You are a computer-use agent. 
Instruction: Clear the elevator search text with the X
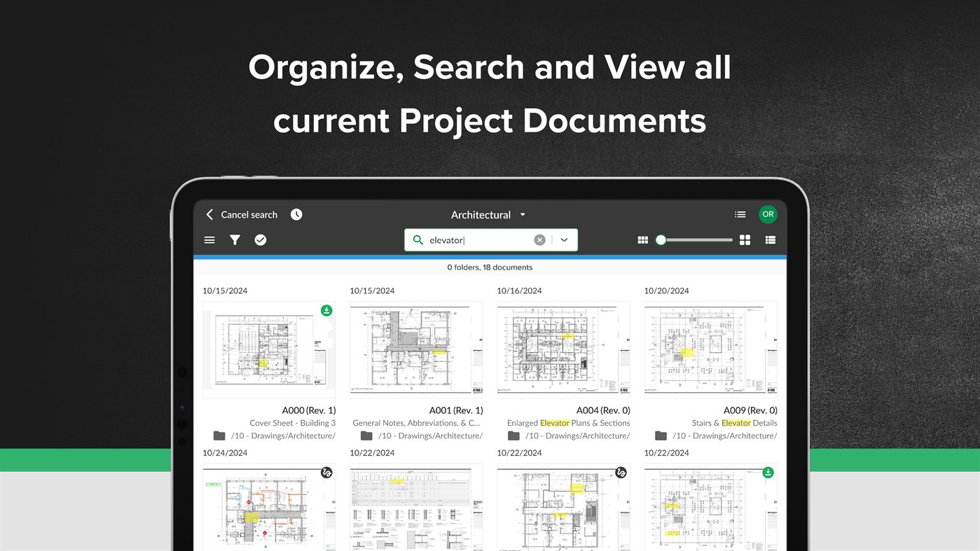tap(539, 239)
